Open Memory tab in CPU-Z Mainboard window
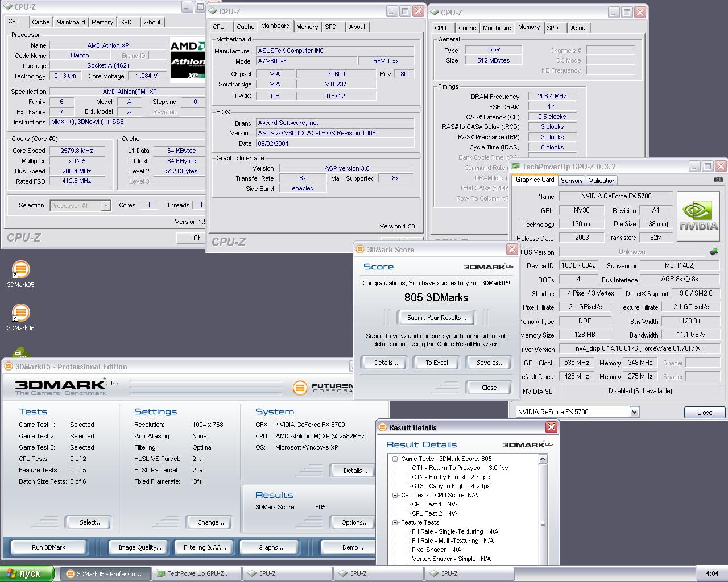The width and height of the screenshot is (728, 582). point(307,27)
